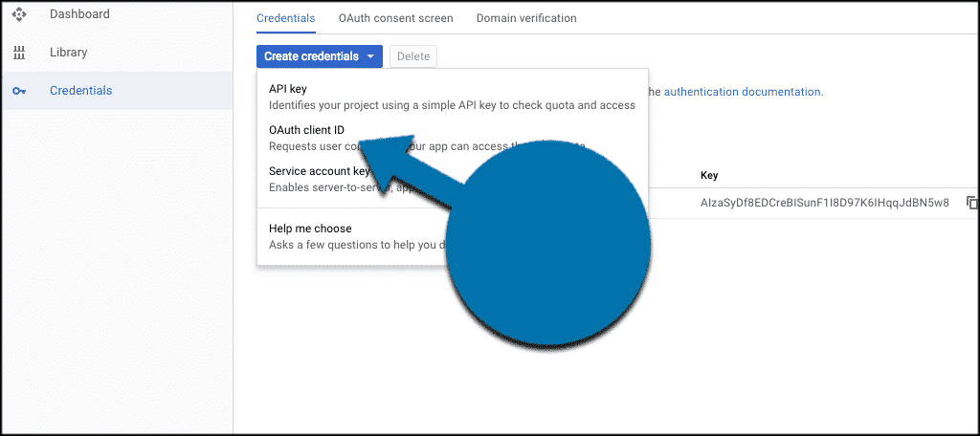Switch to Domain verification tab
The width and height of the screenshot is (980, 436).
[x=526, y=18]
